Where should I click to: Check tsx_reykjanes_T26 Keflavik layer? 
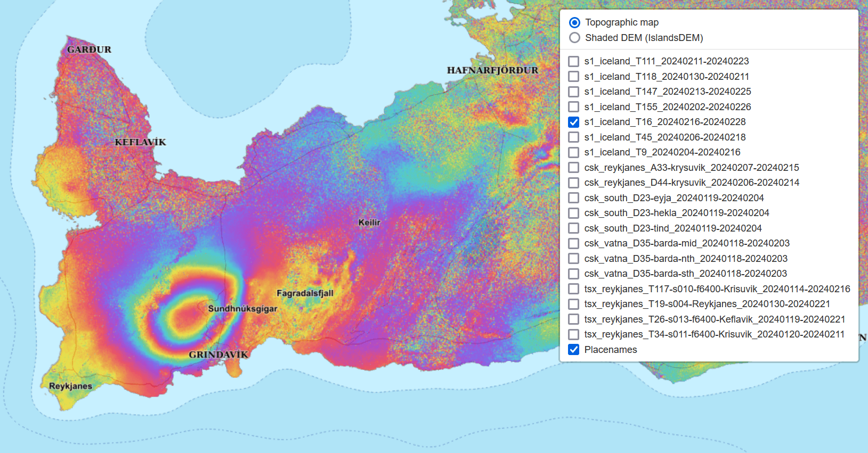573,319
